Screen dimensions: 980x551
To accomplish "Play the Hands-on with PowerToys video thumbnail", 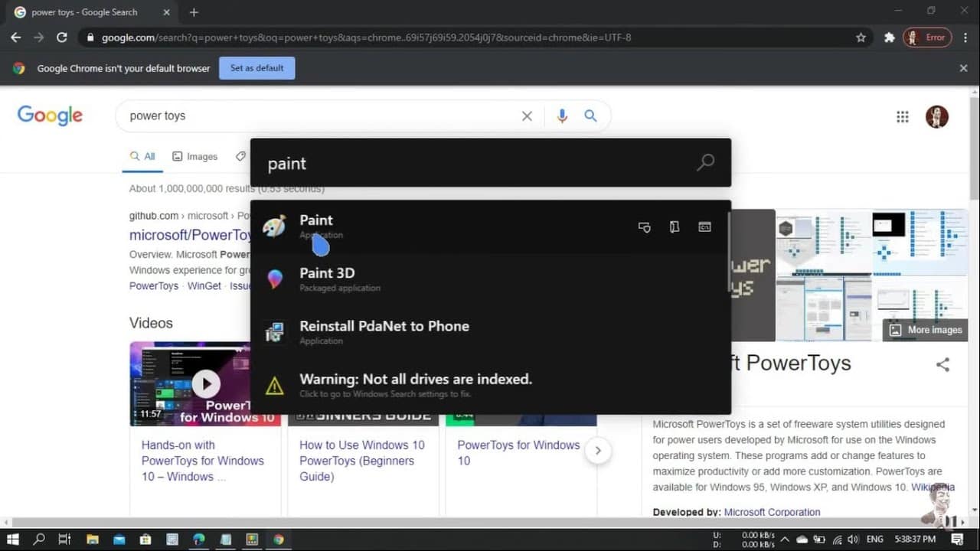I will coord(205,383).
